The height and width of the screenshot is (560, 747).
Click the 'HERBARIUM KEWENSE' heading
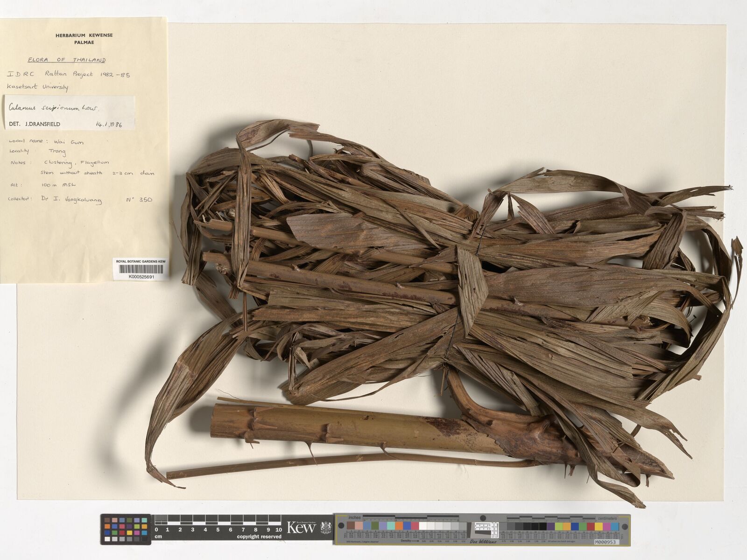[x=84, y=35]
